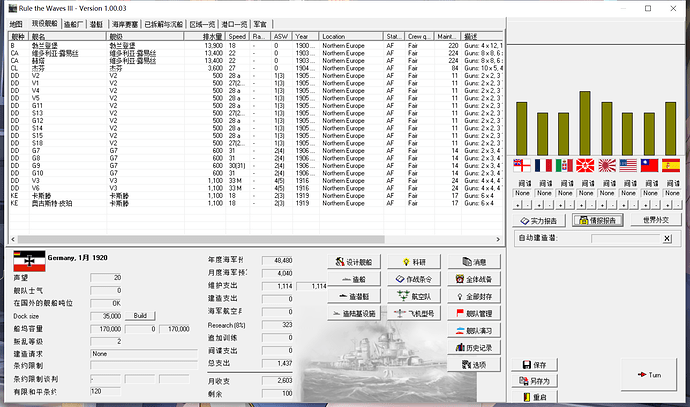The image size is (690, 407).
Task: Open the 选项 options button
Action: pos(474,365)
